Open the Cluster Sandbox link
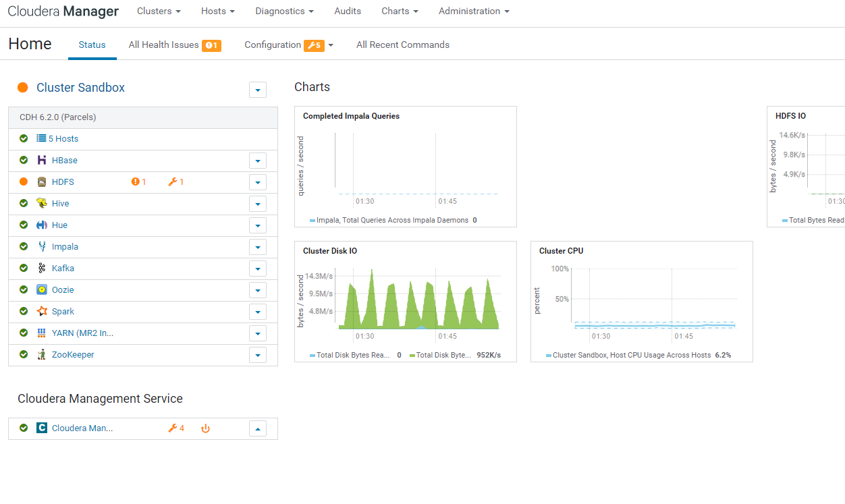 pos(81,87)
